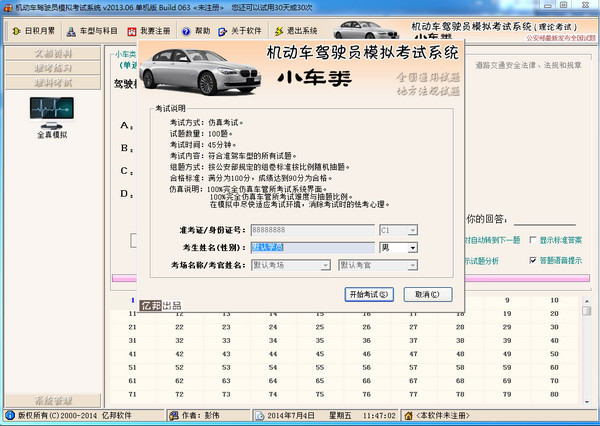The height and width of the screenshot is (426, 600).
Task: Open the 默认考场 dropdown
Action: point(325,265)
